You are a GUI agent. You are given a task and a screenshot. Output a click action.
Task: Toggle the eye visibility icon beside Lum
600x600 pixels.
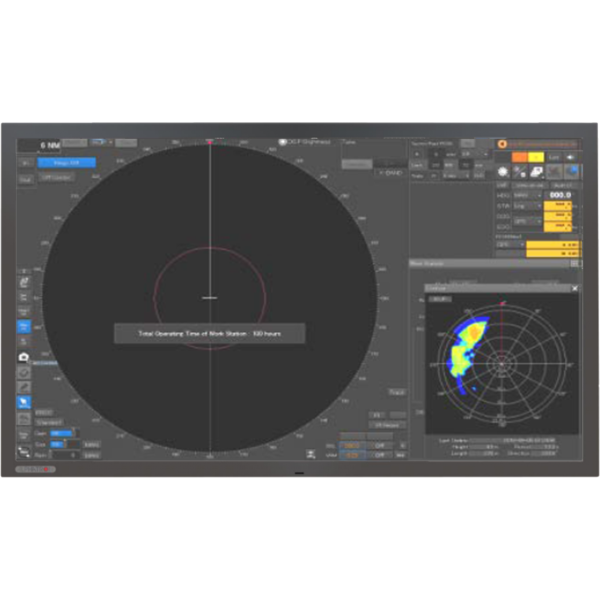(x=570, y=157)
